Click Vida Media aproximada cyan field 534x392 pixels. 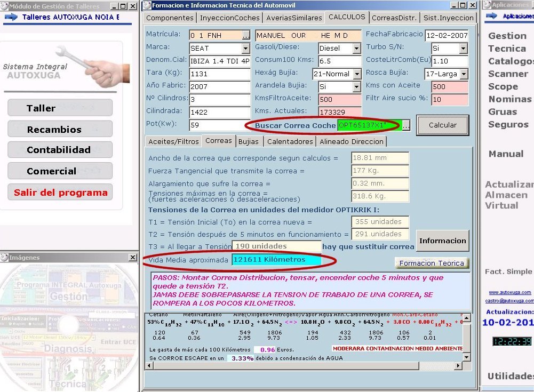click(276, 260)
